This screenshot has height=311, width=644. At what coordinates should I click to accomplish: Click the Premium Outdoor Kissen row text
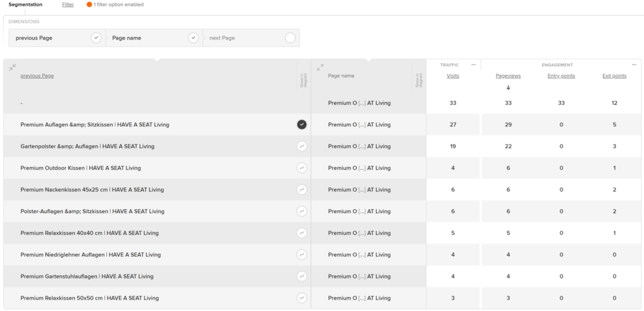tap(80, 168)
